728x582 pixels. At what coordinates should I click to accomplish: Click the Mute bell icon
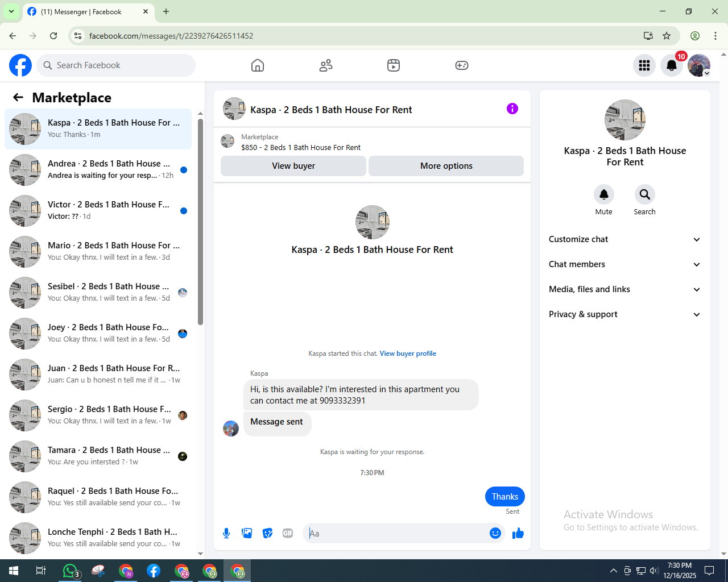pos(604,194)
